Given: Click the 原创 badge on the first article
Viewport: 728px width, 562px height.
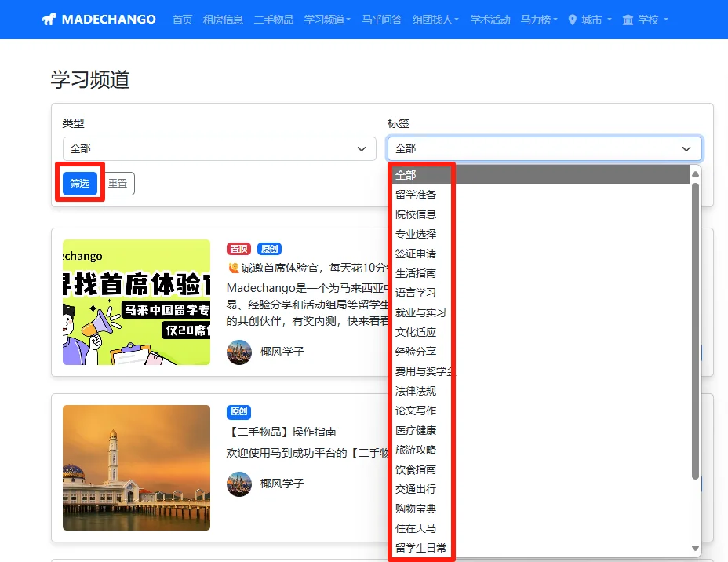Looking at the screenshot, I should pos(269,249).
